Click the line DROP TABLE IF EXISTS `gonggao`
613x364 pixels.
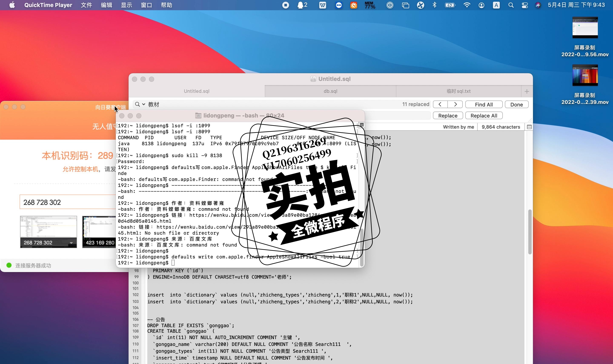click(190, 325)
